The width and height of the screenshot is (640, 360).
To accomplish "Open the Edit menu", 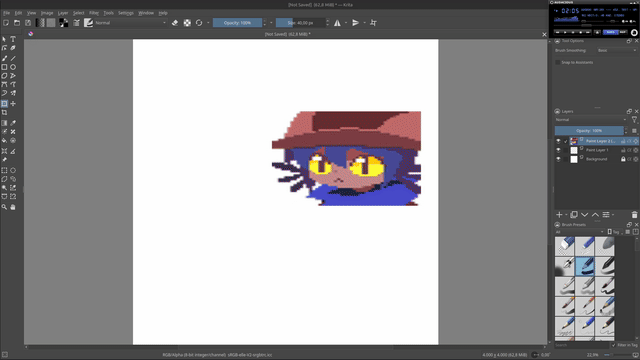I will point(18,13).
